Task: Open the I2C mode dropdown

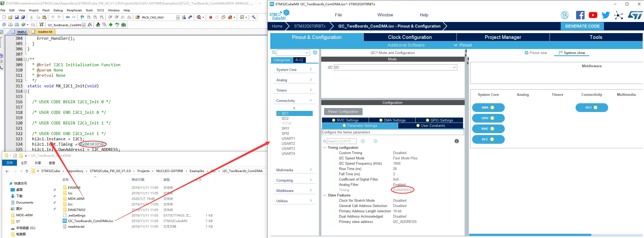Action: pyautogui.click(x=395, y=67)
